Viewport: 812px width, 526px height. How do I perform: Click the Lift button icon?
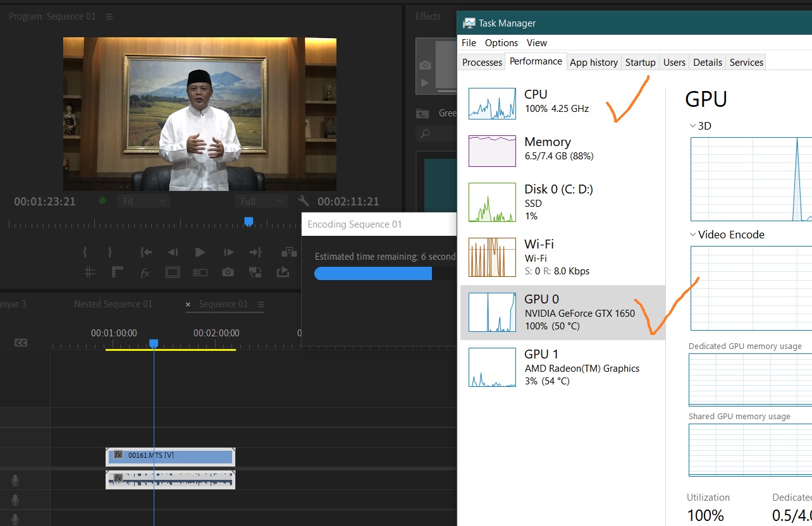pos(289,252)
